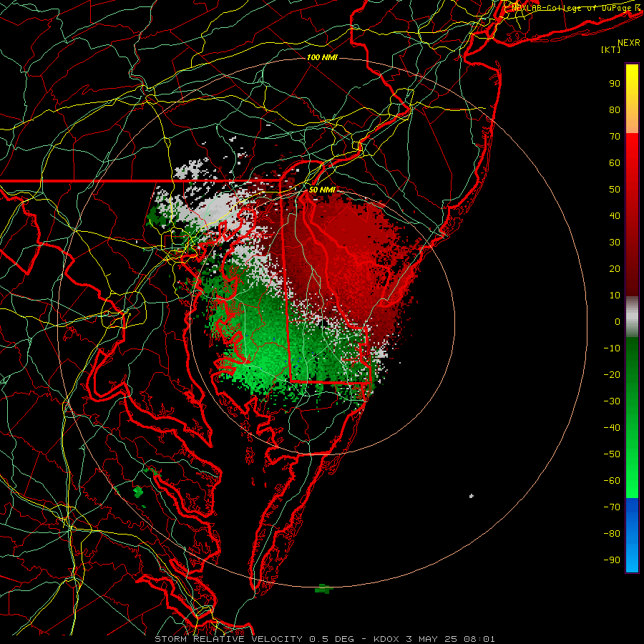Click the "KDOX" radar site identifier
The height and width of the screenshot is (644, 644).
(x=387, y=639)
